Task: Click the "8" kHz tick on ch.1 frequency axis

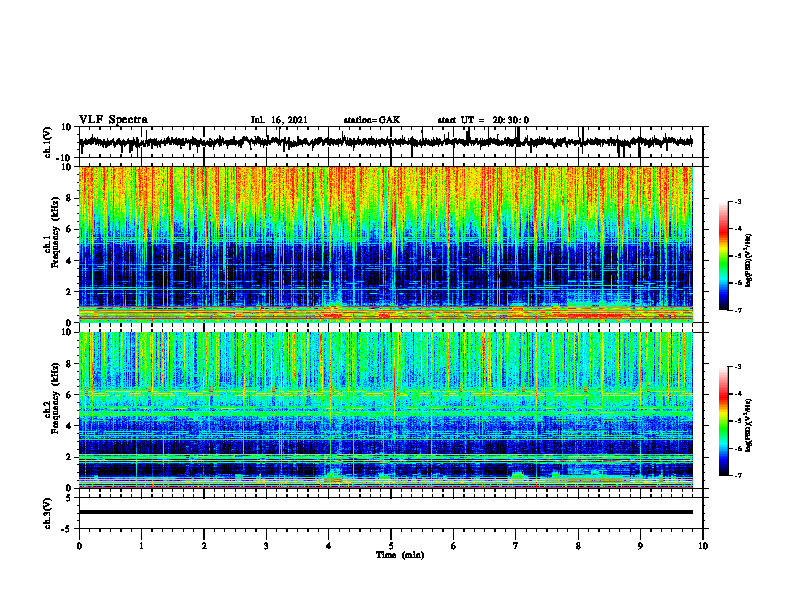Action: pyautogui.click(x=69, y=198)
